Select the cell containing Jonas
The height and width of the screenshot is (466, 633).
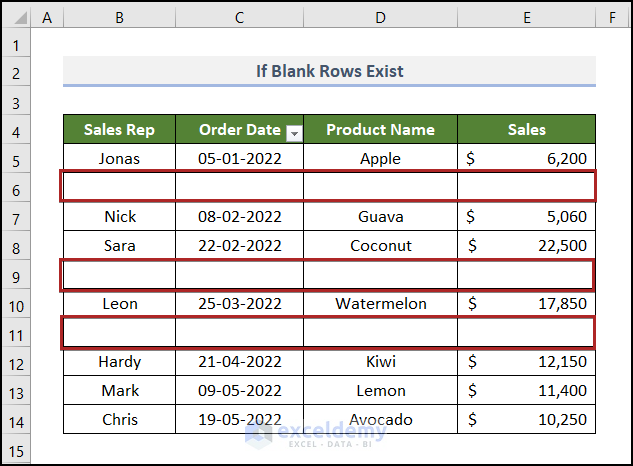click(119, 158)
